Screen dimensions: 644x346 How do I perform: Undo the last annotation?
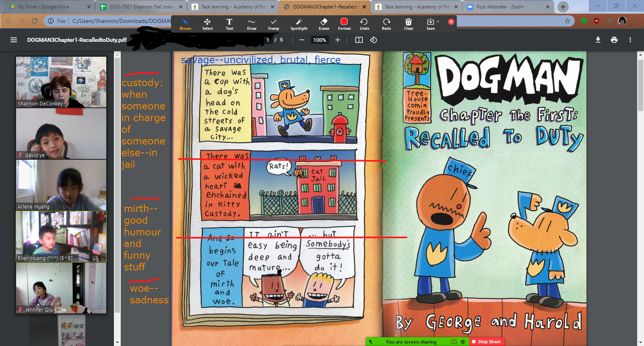click(x=364, y=24)
